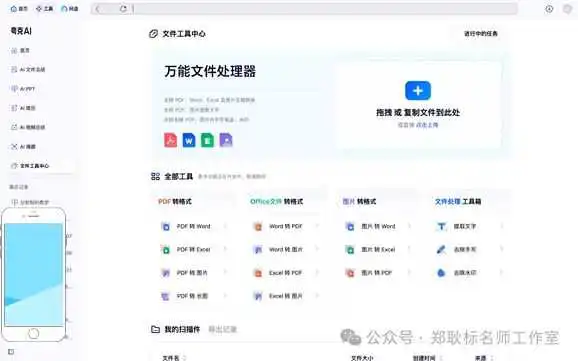Image resolution: width=578 pixels, height=361 pixels.
Task: Click into the browser address bar
Action: click(324, 9)
